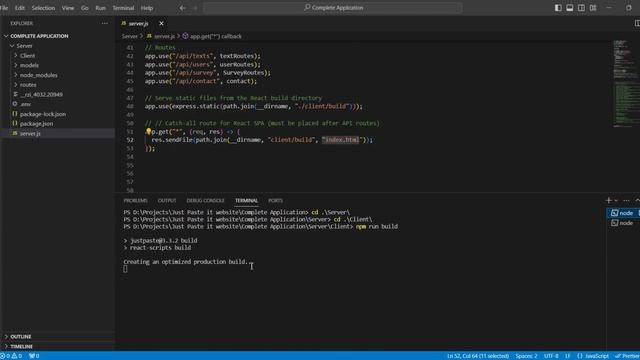Open the Customize Layout icon
The width and height of the screenshot is (640, 360).
[x=593, y=8]
